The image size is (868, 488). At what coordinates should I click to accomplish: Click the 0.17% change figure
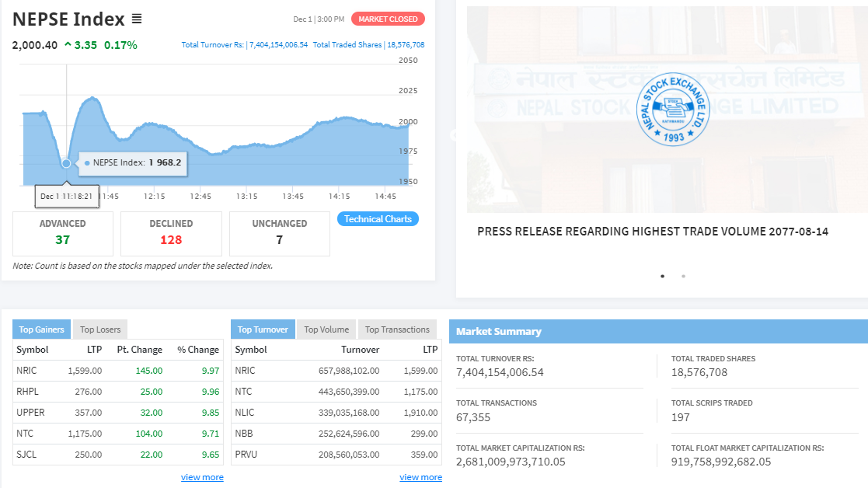(x=120, y=45)
